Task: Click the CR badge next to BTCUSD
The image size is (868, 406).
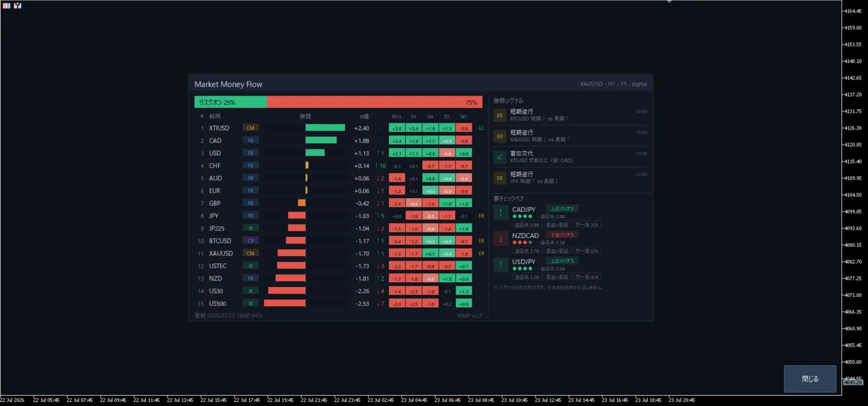Action: [250, 241]
